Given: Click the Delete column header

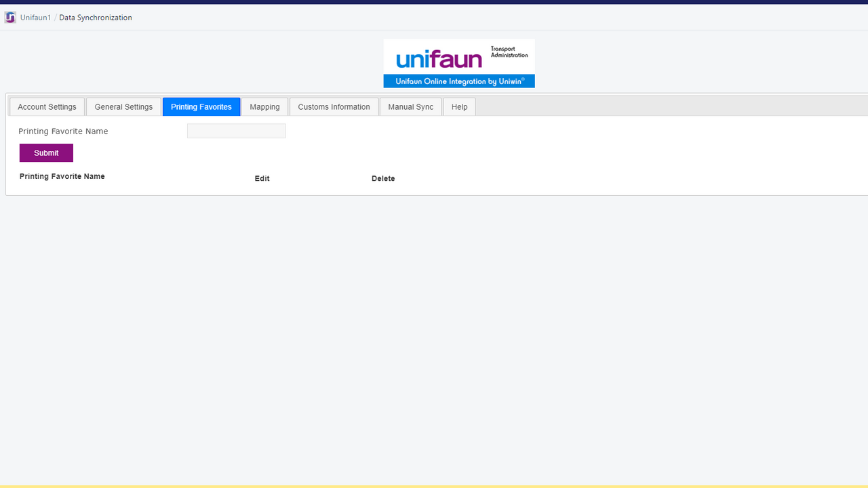Looking at the screenshot, I should tap(383, 178).
